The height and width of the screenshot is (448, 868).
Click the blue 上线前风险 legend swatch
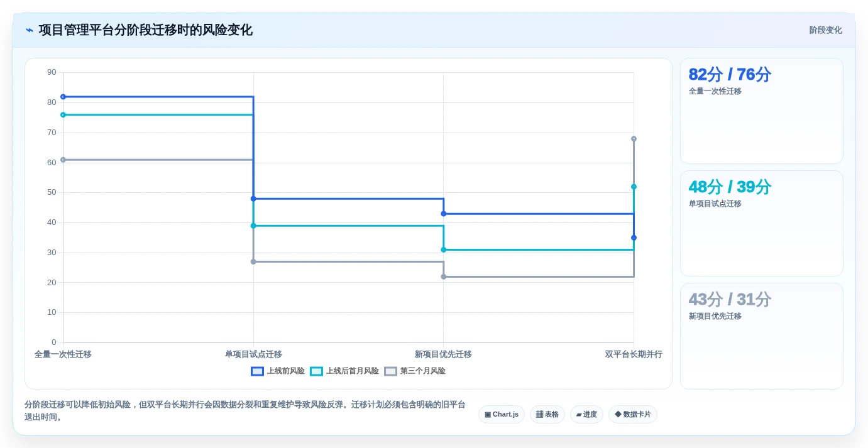point(257,371)
